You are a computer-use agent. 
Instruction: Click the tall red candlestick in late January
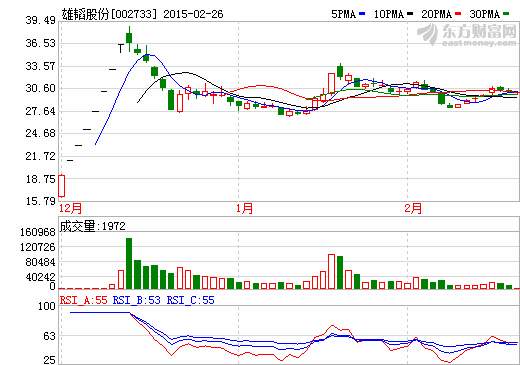click(x=331, y=83)
